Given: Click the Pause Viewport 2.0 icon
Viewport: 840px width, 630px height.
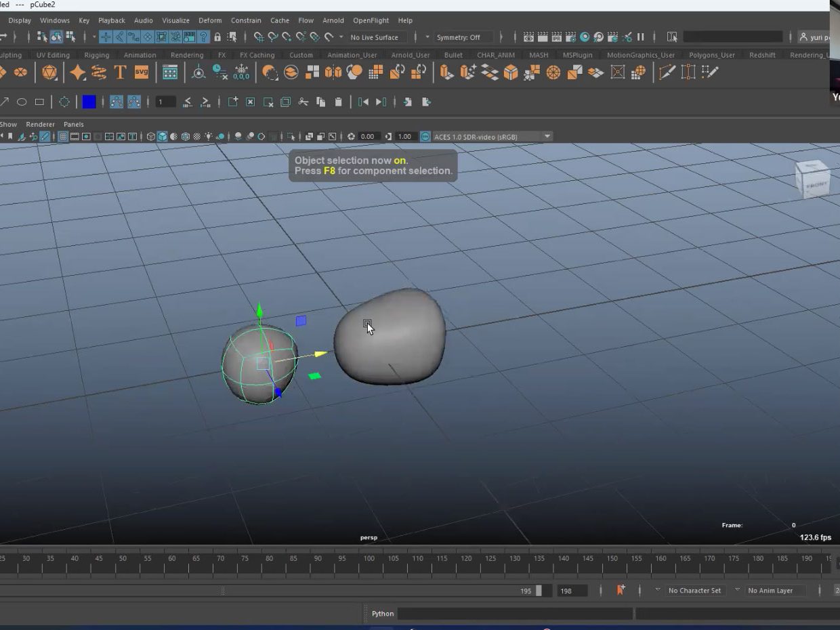Looking at the screenshot, I should pyautogui.click(x=640, y=37).
